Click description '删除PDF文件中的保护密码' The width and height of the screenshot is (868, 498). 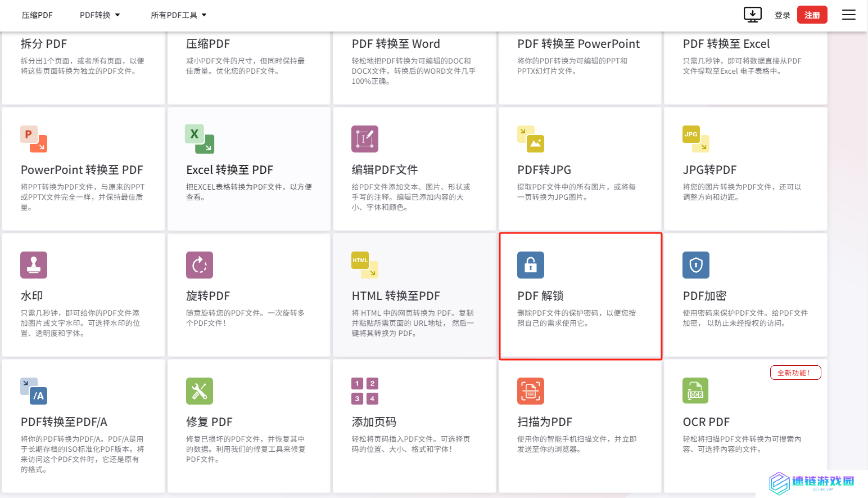pos(577,318)
